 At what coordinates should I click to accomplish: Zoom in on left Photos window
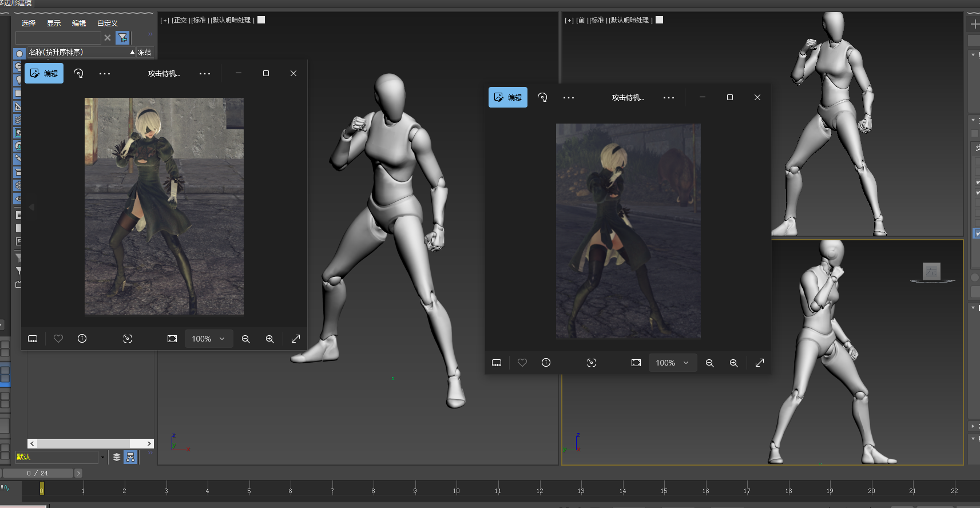270,339
